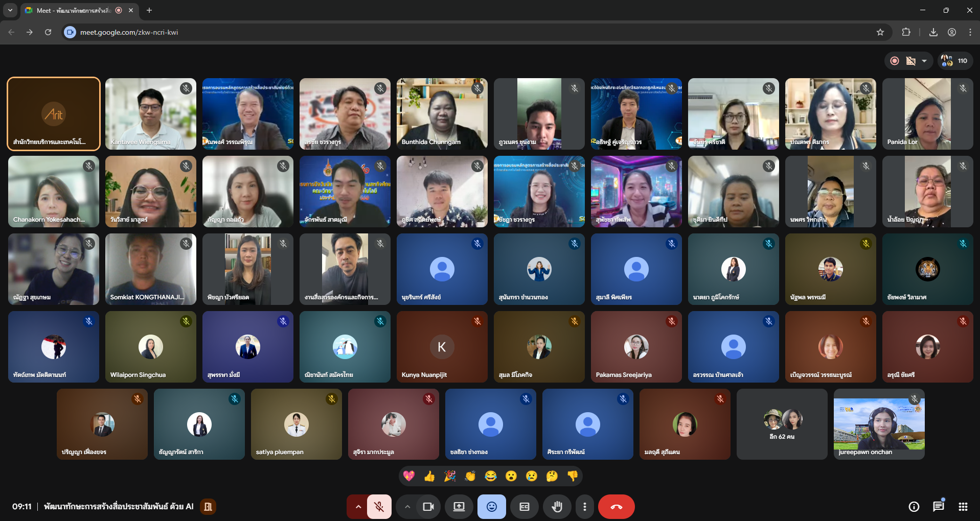
Task: Open the tile showing 62 more participants
Action: [782, 424]
